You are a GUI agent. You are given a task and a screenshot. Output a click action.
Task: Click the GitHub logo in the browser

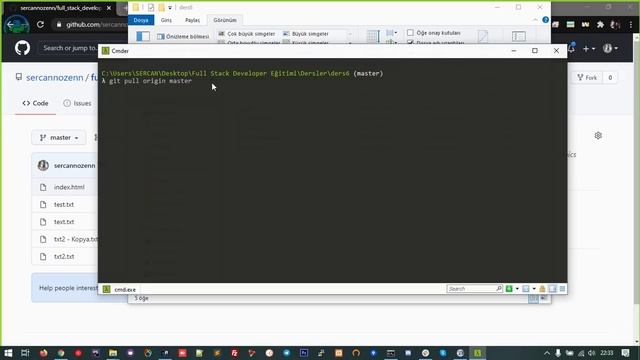[22, 48]
